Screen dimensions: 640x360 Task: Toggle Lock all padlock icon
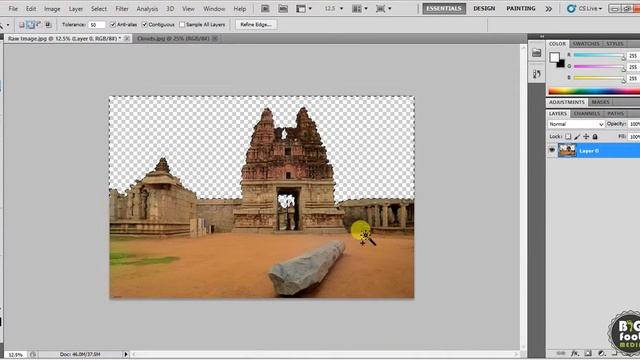coord(595,137)
